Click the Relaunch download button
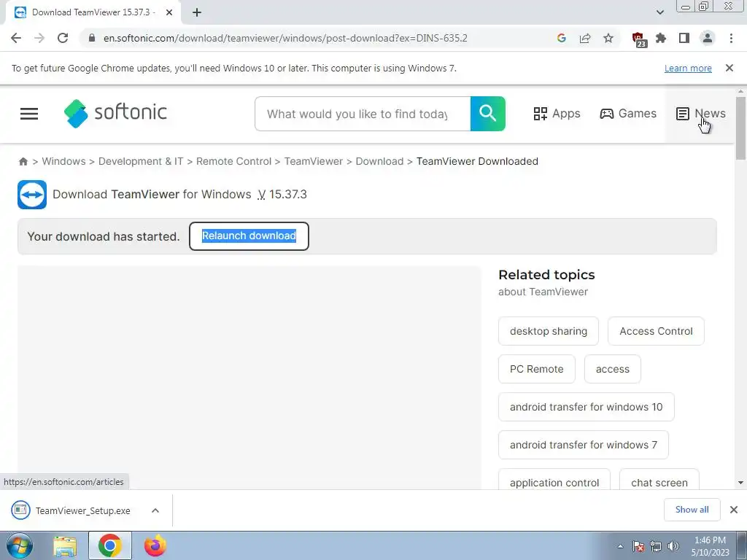 click(249, 236)
